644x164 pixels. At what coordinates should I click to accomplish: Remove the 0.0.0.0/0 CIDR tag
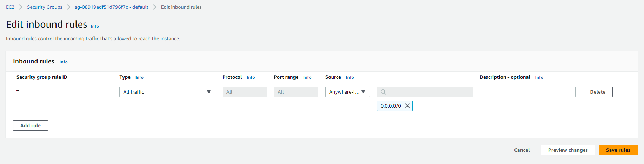407,106
